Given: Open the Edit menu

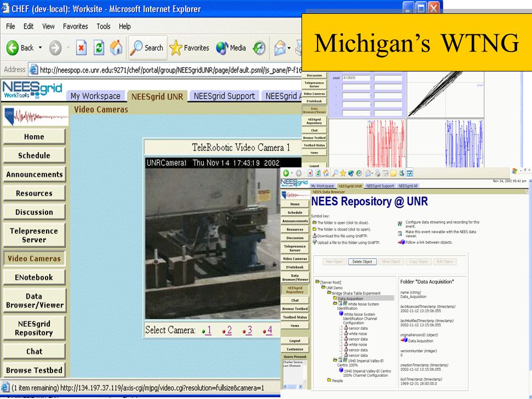Looking at the screenshot, I should point(28,26).
